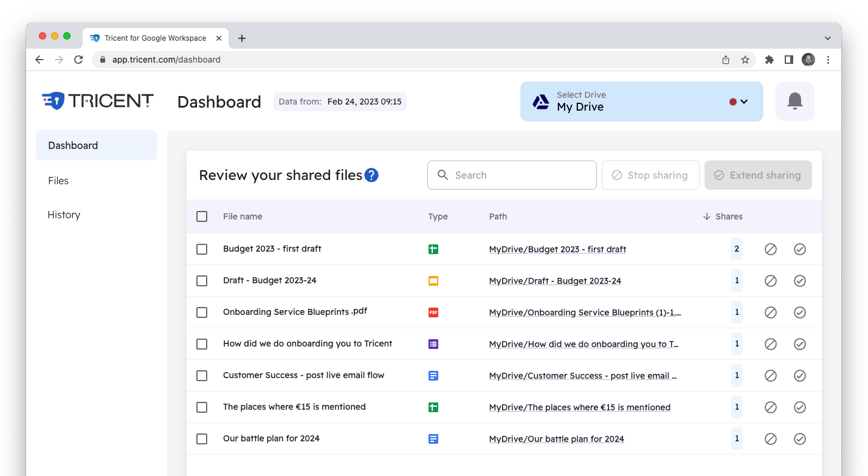Click the notification bell icon
The height and width of the screenshot is (476, 868).
coord(794,102)
